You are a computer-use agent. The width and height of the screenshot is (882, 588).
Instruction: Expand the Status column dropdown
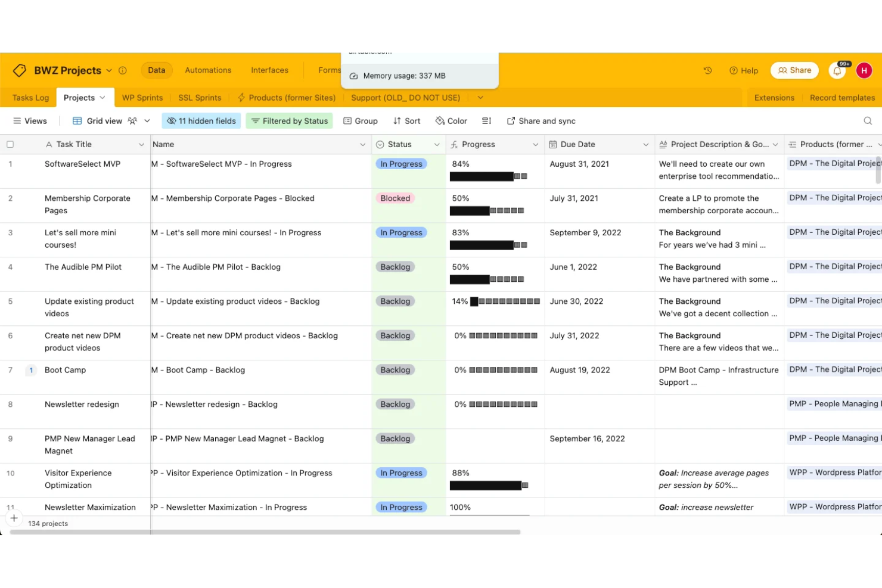click(x=437, y=144)
